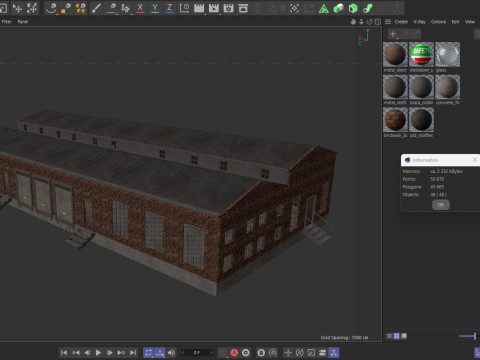480x360 pixels.
Task: Select the metal_door material thumbnail
Action: [395, 54]
